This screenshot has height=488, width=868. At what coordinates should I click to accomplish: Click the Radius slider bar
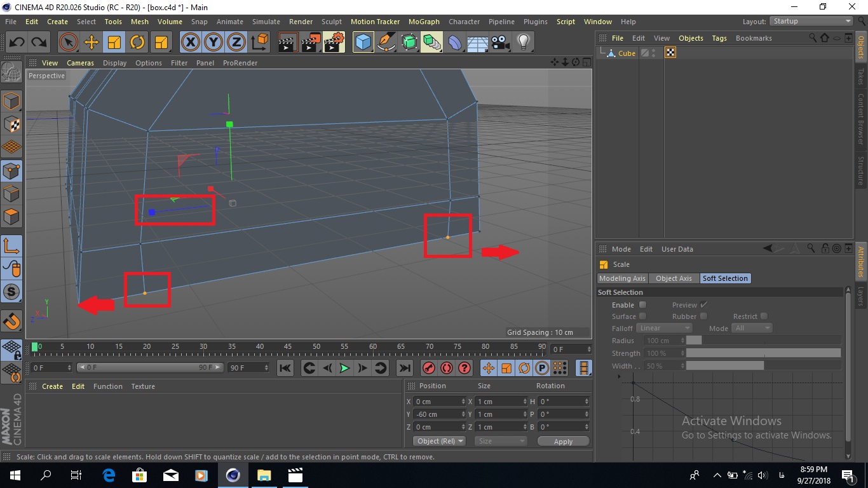(763, 341)
